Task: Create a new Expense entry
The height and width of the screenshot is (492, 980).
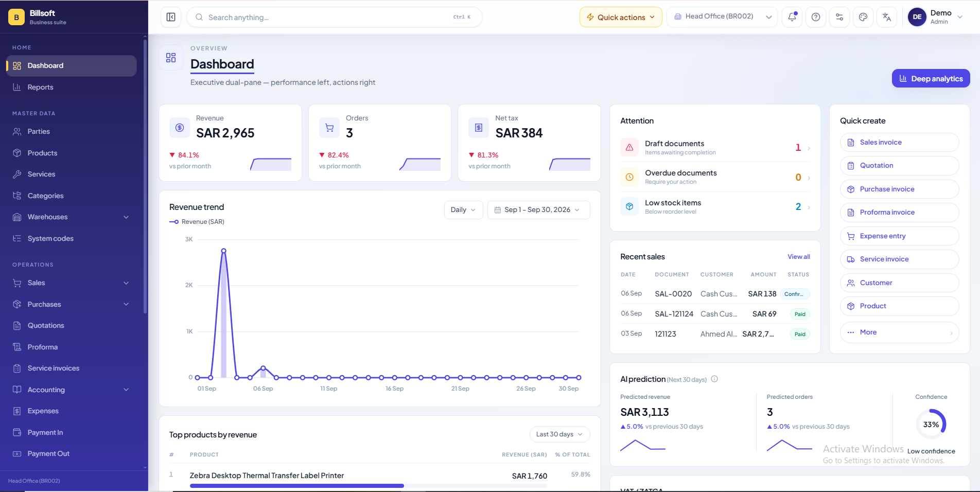Action: pos(899,236)
